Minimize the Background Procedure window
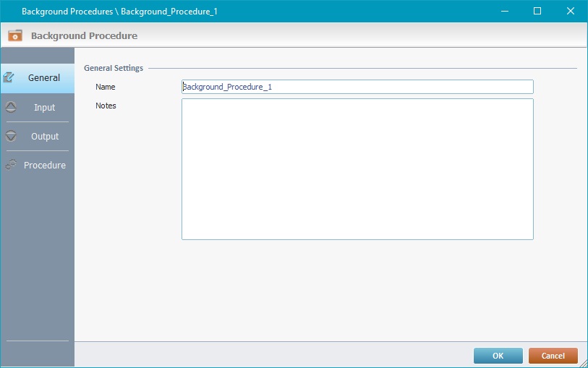Viewport: 588px width, 368px height. click(x=504, y=11)
